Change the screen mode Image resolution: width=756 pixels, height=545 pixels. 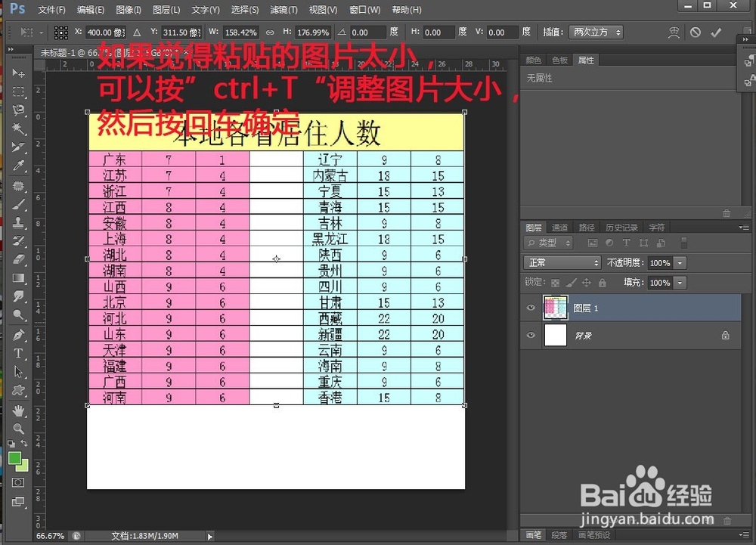click(x=18, y=502)
